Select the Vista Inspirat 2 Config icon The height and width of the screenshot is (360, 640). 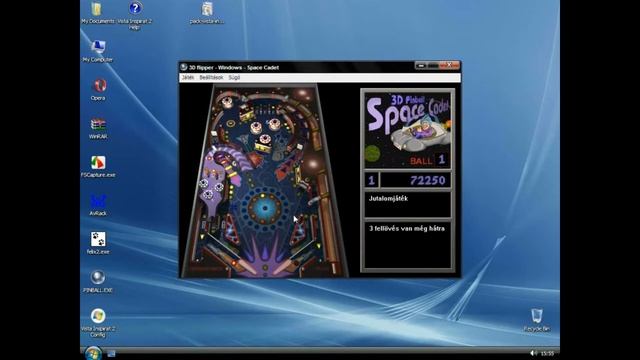(x=98, y=322)
